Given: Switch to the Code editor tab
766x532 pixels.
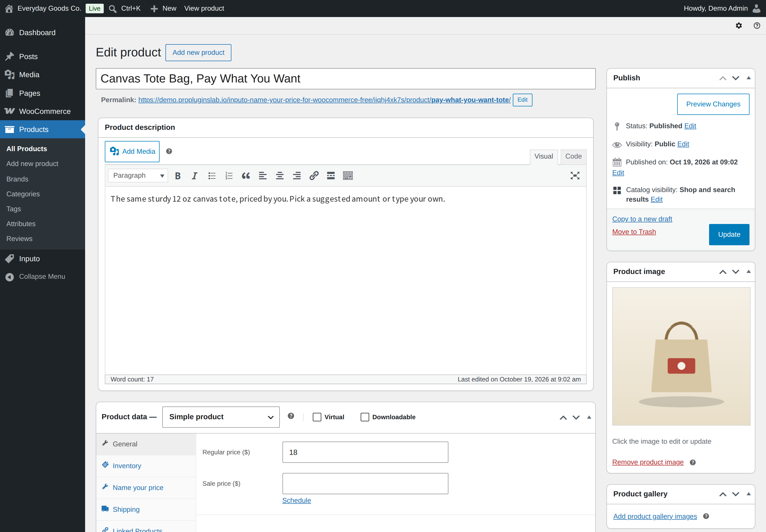Looking at the screenshot, I should 574,157.
